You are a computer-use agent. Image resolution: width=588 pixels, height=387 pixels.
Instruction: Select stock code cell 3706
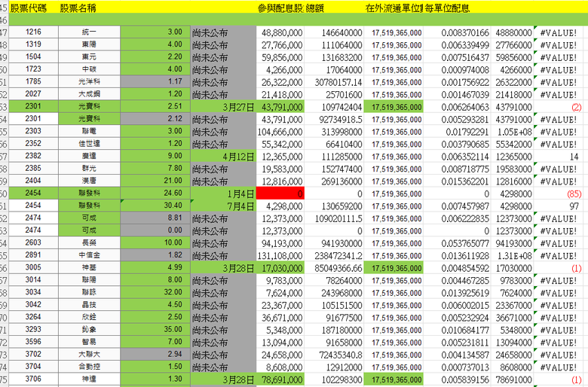pyautogui.click(x=33, y=379)
